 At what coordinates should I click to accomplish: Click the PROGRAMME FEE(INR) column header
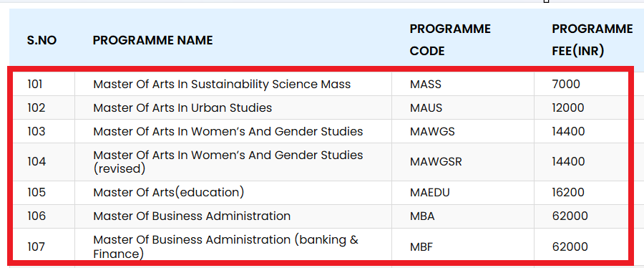pos(592,40)
